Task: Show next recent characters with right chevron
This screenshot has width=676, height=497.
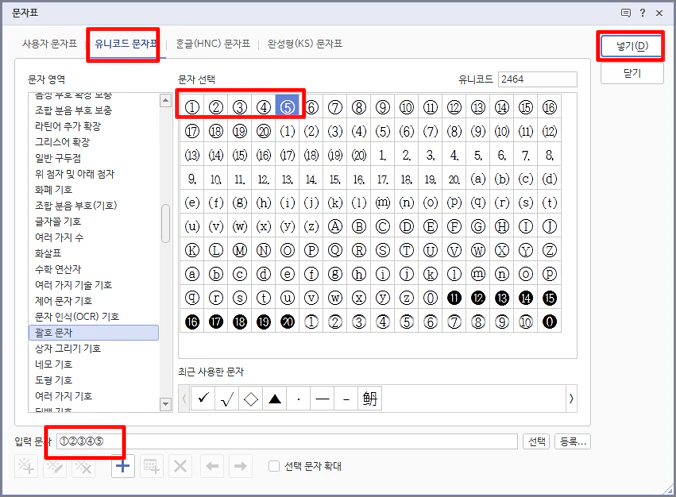Action: 571,399
